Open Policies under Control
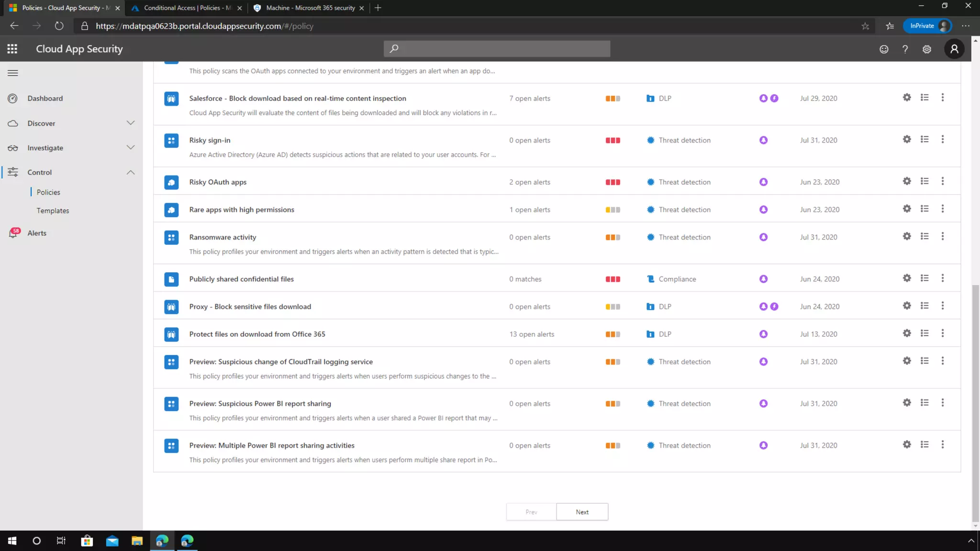Screen dimensions: 980x551 tap(48, 192)
